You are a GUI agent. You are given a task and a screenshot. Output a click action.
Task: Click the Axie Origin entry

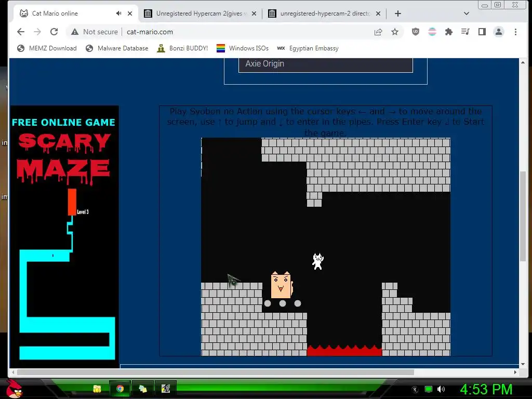coord(326,64)
